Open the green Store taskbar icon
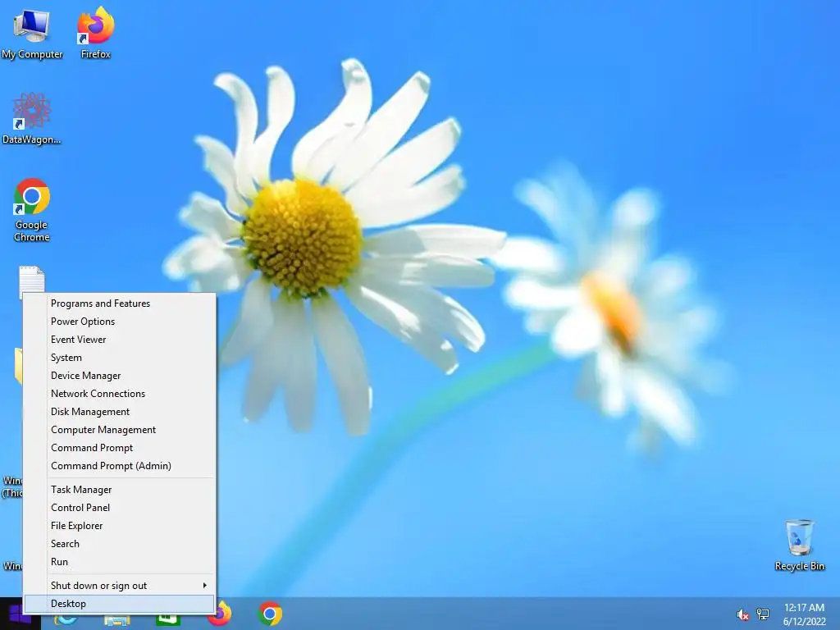Image resolution: width=840 pixels, height=630 pixels. 167,620
